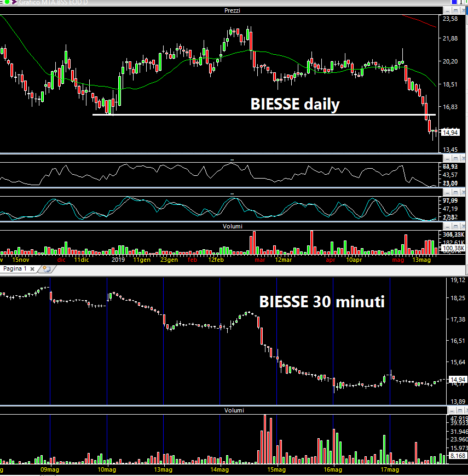The image size is (468, 476).
Task: Close the Pagina 1 tab
Action: point(32,269)
